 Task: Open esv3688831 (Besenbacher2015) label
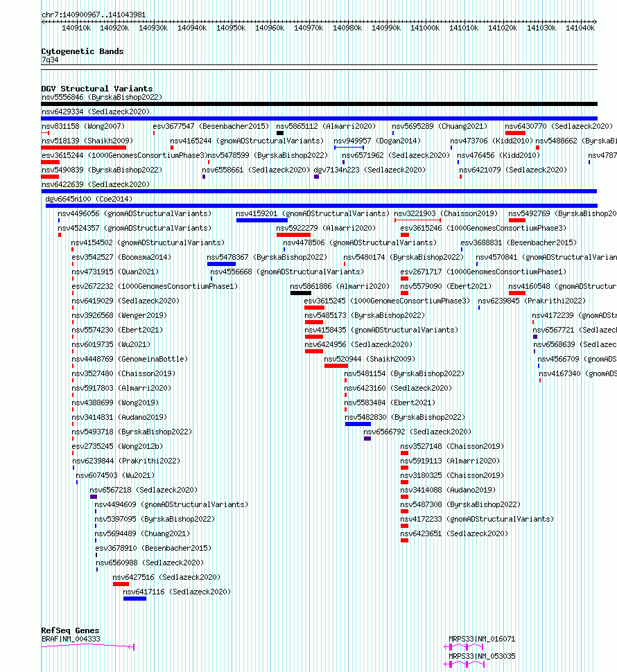(x=519, y=242)
